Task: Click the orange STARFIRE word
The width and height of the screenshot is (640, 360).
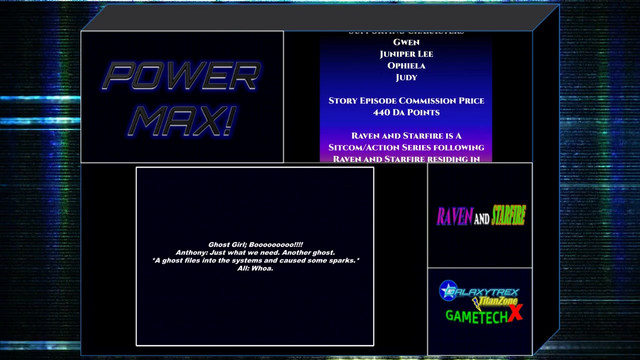Action: [x=509, y=215]
